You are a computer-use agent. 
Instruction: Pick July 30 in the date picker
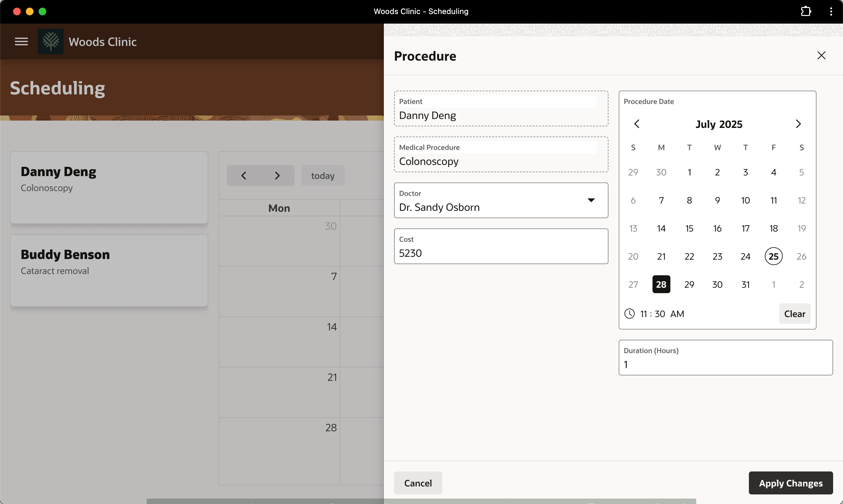point(717,284)
